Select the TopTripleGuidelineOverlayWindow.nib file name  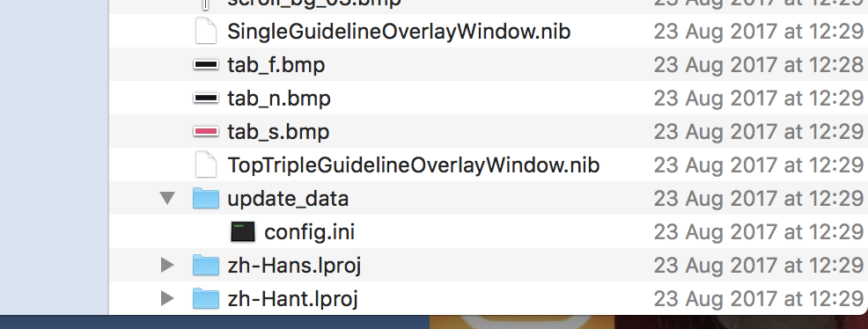tap(414, 165)
